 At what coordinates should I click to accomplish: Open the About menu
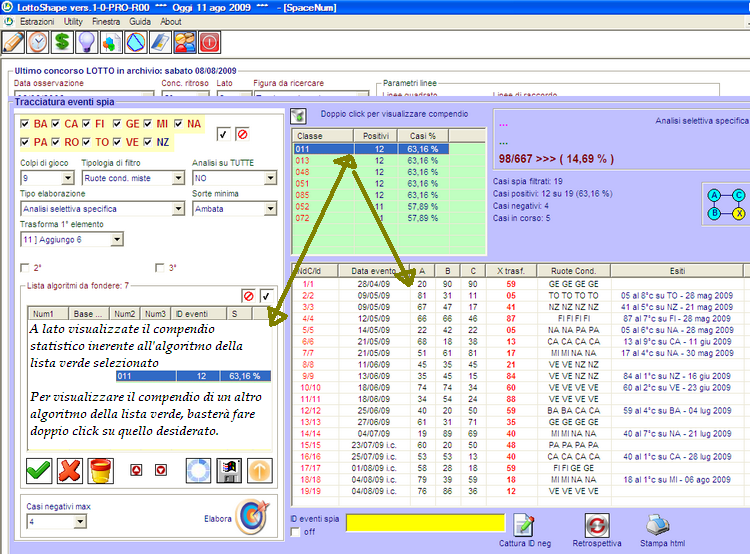click(x=171, y=22)
